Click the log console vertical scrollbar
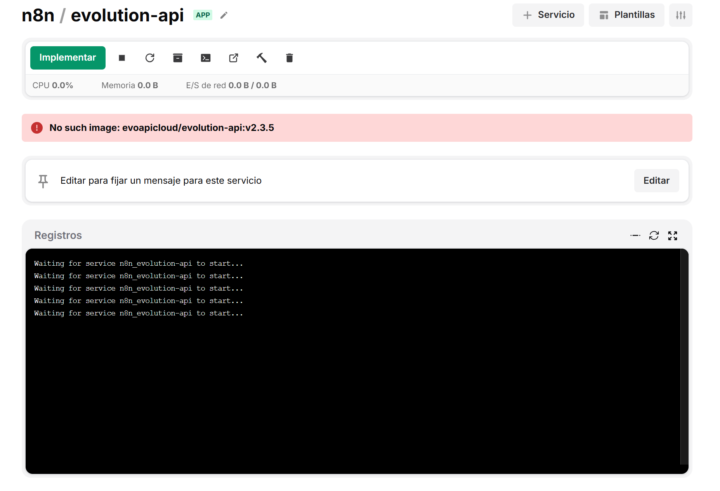Screen dimensions: 720x491 (684, 358)
